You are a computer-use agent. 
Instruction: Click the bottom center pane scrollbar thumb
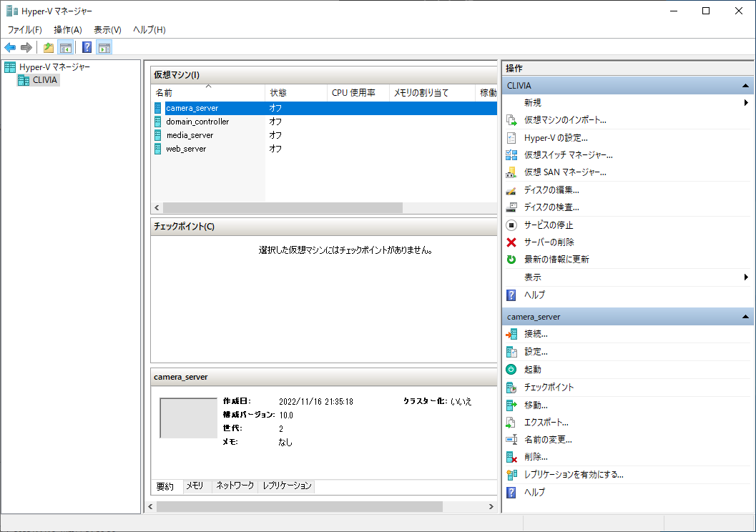pos(300,506)
